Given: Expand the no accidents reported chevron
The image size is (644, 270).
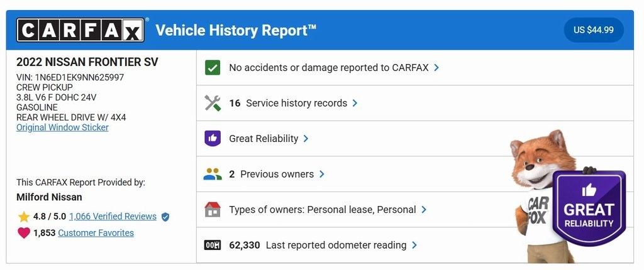Looking at the screenshot, I should (x=436, y=67).
